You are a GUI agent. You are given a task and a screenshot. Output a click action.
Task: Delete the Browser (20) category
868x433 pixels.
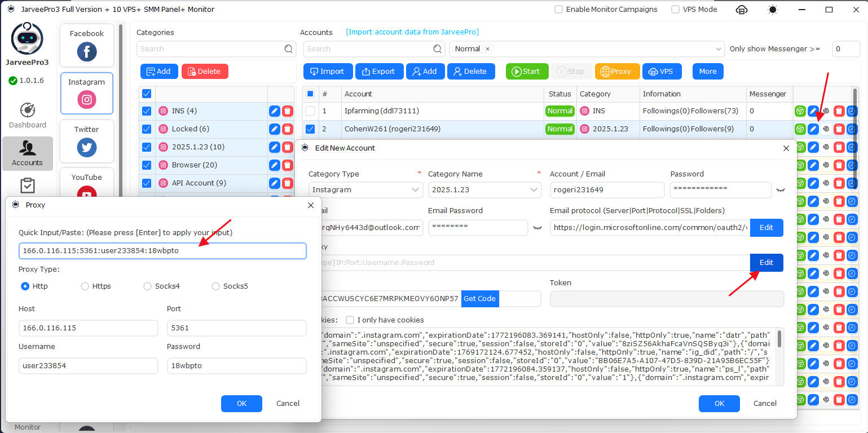click(x=288, y=165)
